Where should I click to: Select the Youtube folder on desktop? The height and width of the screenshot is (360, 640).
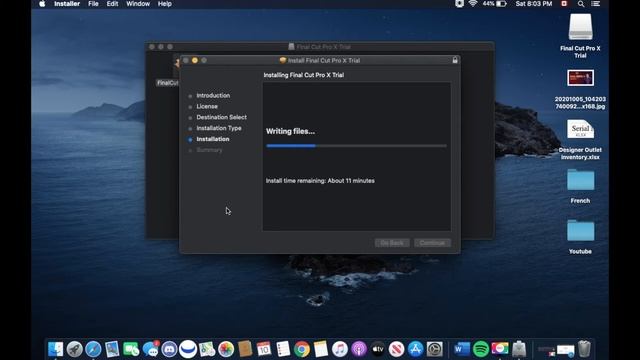[x=580, y=231]
